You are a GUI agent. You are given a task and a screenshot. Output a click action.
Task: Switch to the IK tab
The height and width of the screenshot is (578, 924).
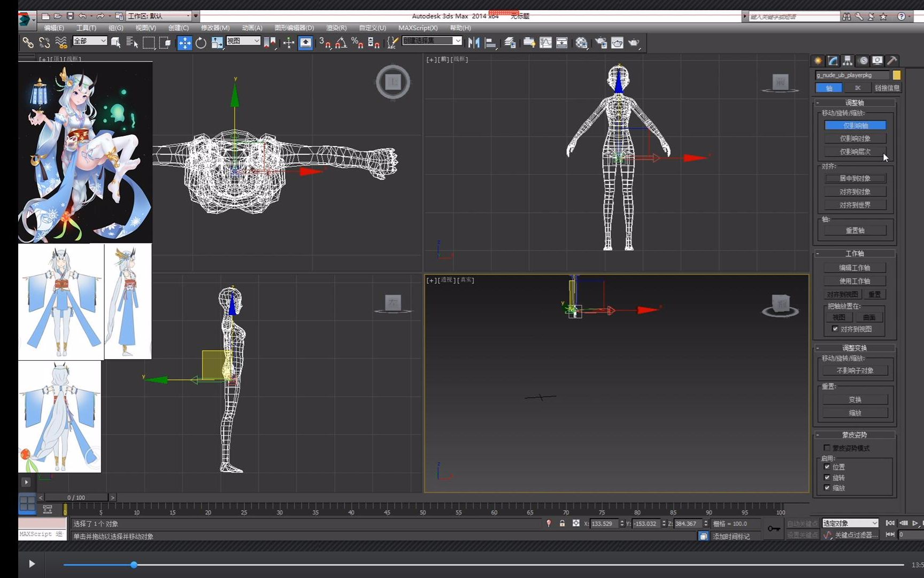(x=858, y=88)
